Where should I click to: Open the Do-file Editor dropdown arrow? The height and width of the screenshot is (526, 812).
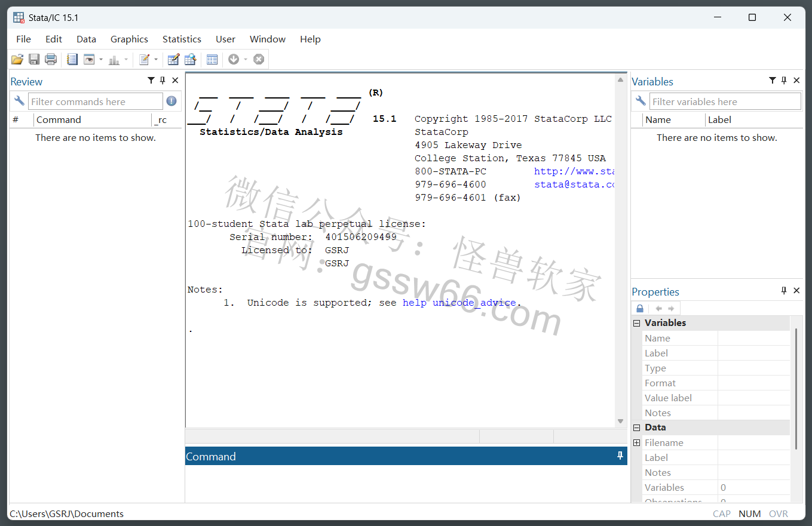[156, 59]
